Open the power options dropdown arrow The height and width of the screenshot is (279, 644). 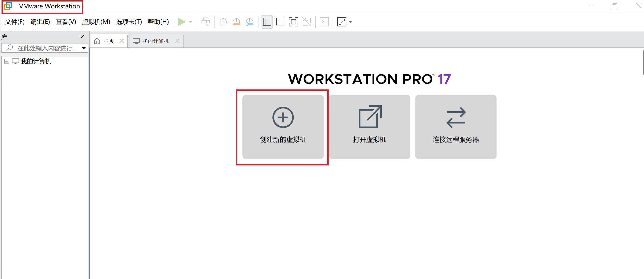click(191, 22)
